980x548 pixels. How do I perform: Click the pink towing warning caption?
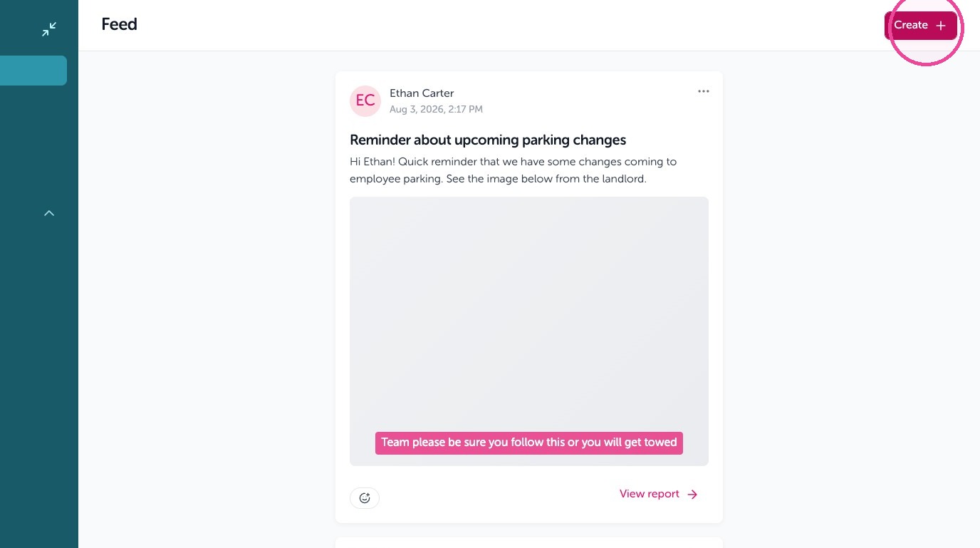(529, 443)
